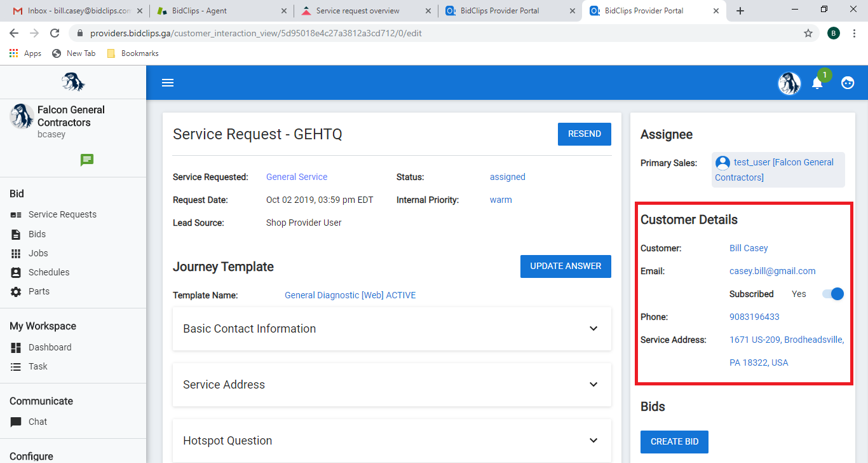The height and width of the screenshot is (463, 868).
Task: Open General Diagnostic [Web] ACTIVE template link
Action: [x=350, y=295]
